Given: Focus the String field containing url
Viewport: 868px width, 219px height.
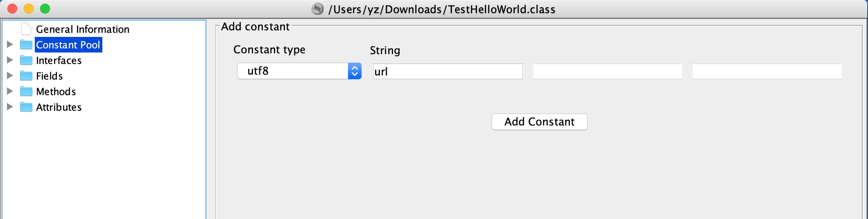Looking at the screenshot, I should [x=448, y=71].
